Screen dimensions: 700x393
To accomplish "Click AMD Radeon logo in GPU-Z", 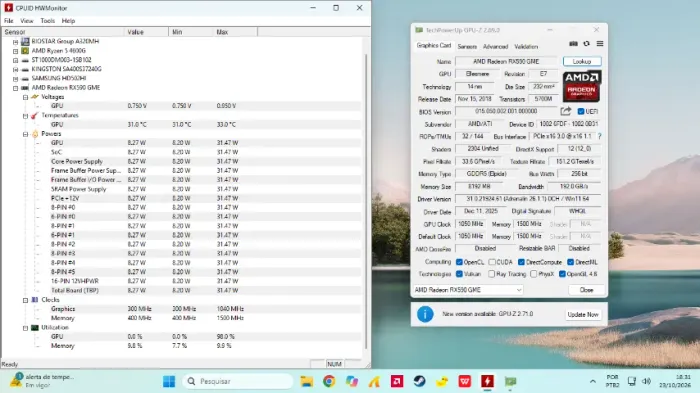I will pyautogui.click(x=582, y=86).
